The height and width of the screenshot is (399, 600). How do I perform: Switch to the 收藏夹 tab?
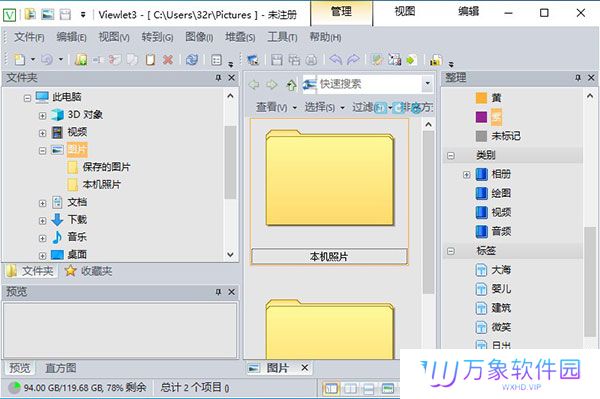coord(90,271)
